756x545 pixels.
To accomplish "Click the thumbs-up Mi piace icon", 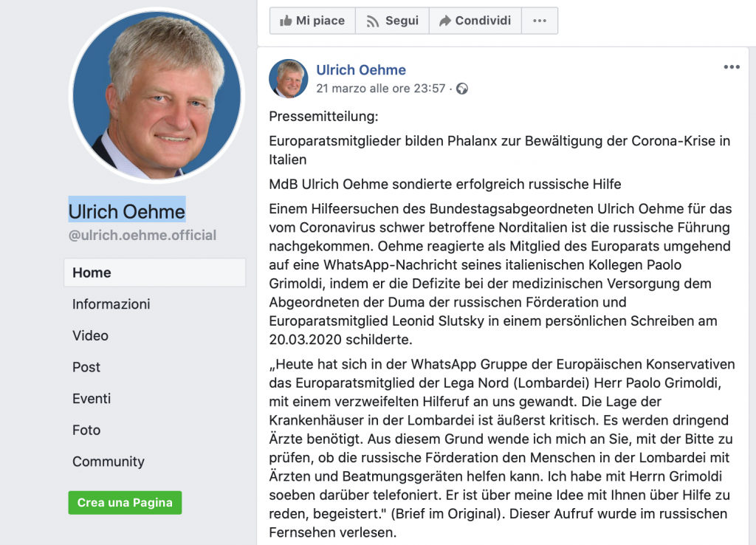I will point(286,21).
